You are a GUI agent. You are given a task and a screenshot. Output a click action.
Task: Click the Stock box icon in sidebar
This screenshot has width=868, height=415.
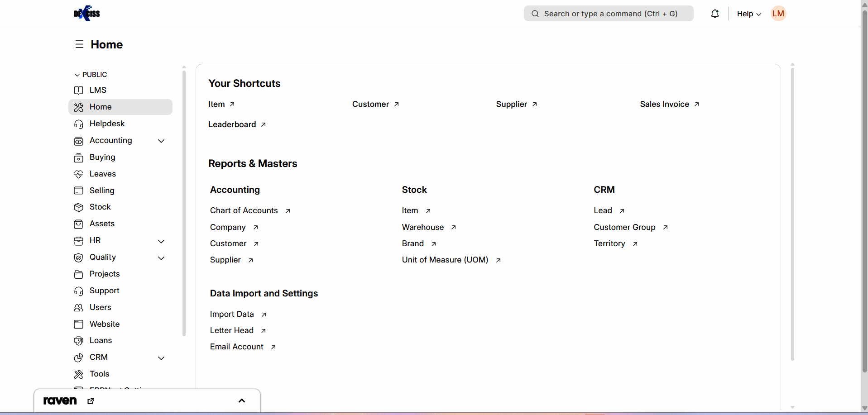point(78,207)
